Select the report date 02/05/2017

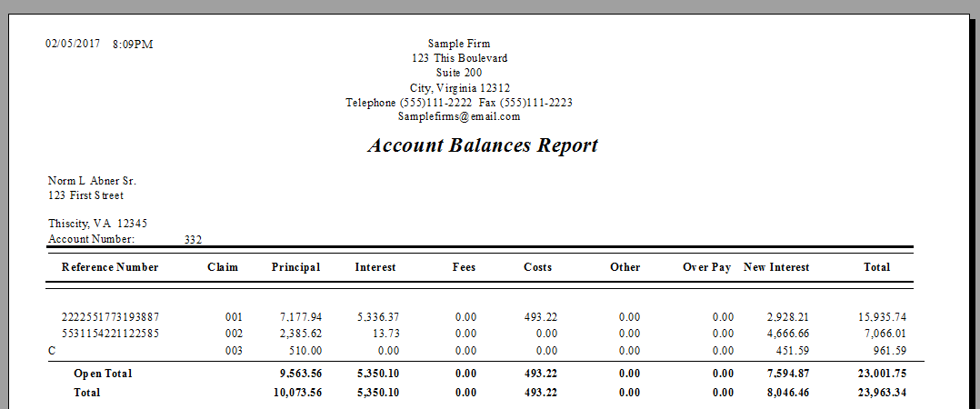(x=72, y=44)
